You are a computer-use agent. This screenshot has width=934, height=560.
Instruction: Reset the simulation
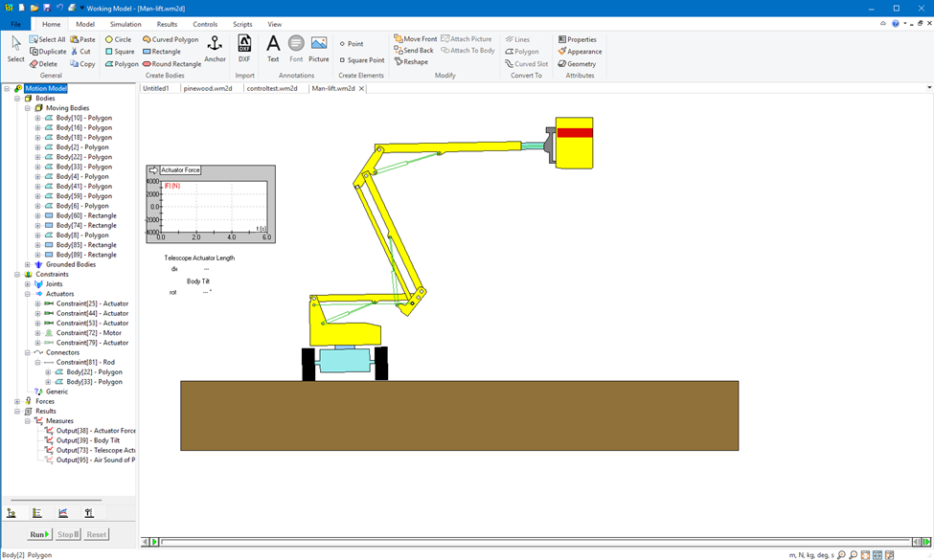pos(95,533)
